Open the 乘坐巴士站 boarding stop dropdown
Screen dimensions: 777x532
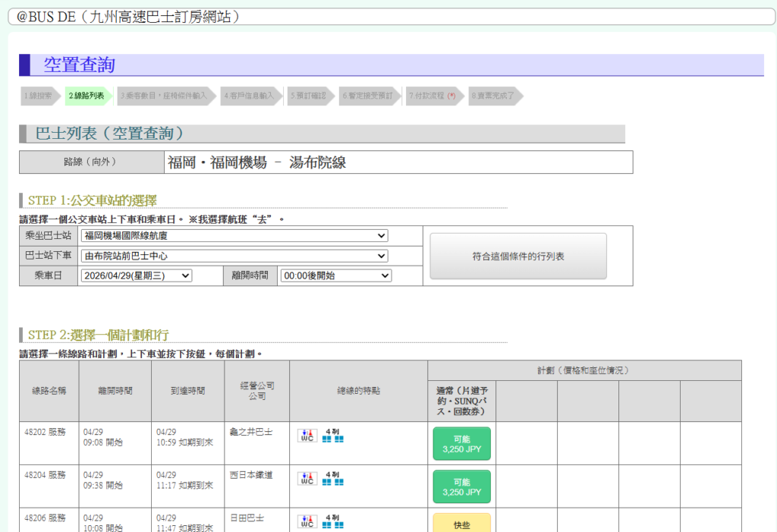click(x=234, y=236)
